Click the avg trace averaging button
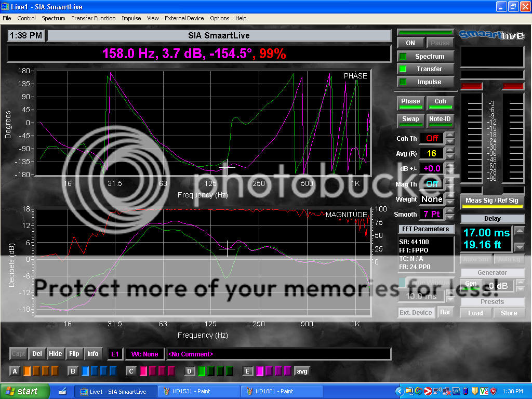Viewport: 532px width, 399px height. 301,371
